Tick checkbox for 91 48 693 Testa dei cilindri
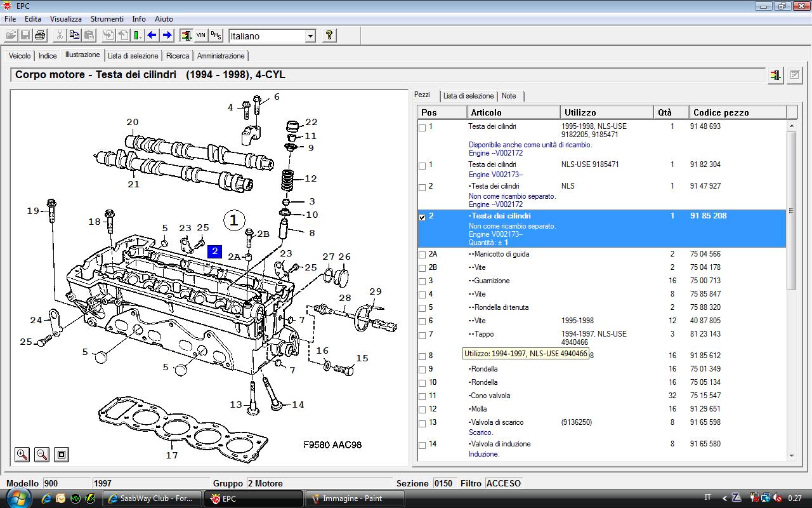The image size is (812, 508). pos(422,128)
